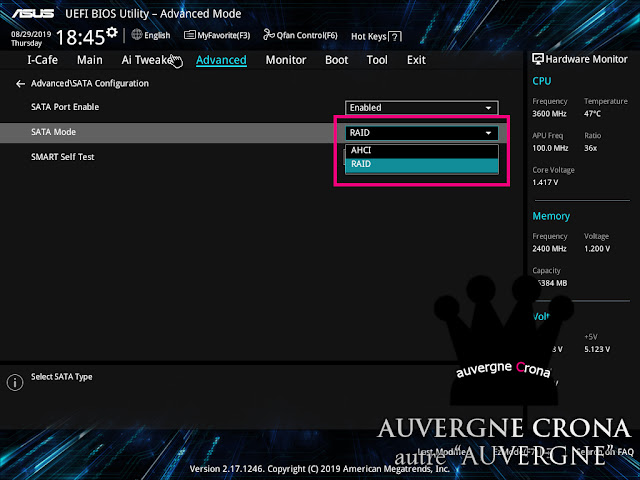The width and height of the screenshot is (640, 480).
Task: Click the Version 2.17.1246 copyright text
Action: 320,469
